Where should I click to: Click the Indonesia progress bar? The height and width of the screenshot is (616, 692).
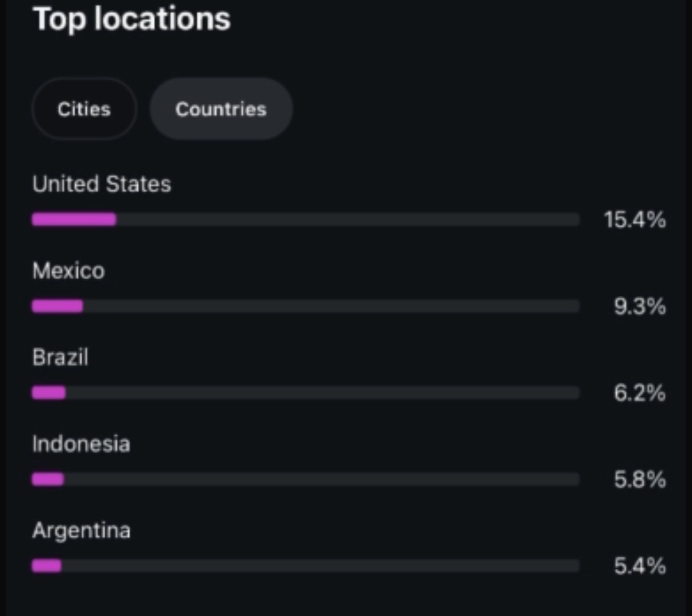coord(305,479)
